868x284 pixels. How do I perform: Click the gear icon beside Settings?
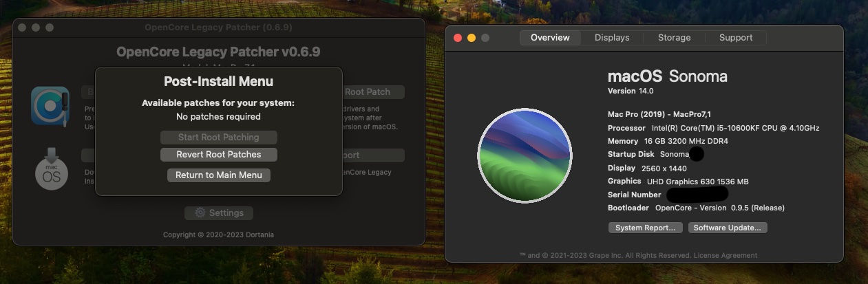pos(200,213)
